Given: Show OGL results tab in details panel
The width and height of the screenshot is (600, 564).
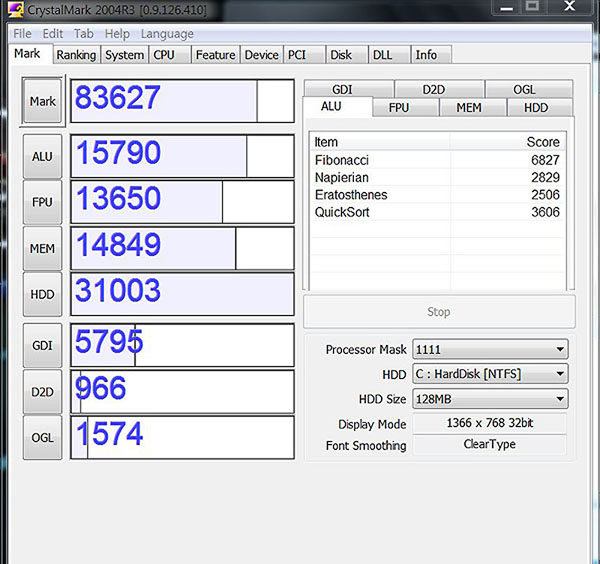Looking at the screenshot, I should [x=529, y=89].
